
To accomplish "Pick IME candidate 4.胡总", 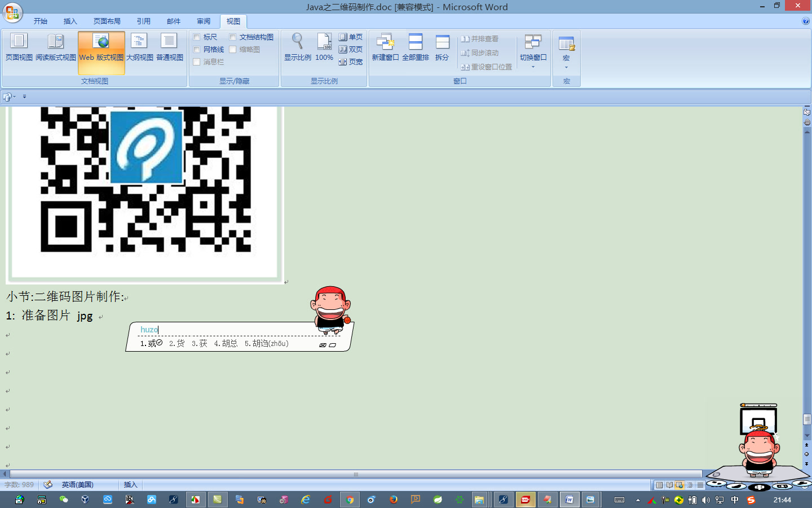I will point(226,343).
